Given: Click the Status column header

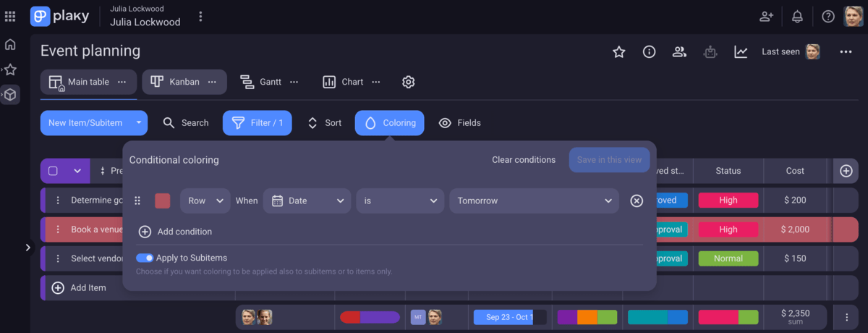Looking at the screenshot, I should pyautogui.click(x=728, y=171).
